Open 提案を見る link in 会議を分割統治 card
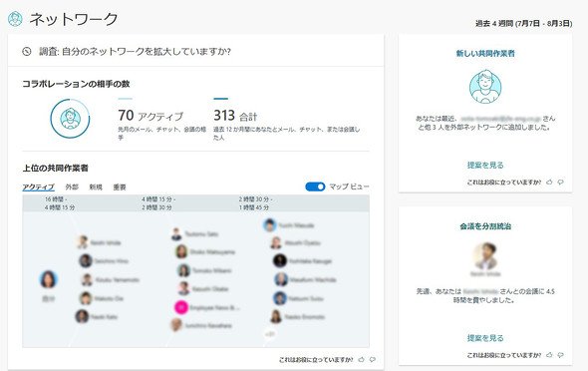The width and height of the screenshot is (588, 371). pos(485,338)
